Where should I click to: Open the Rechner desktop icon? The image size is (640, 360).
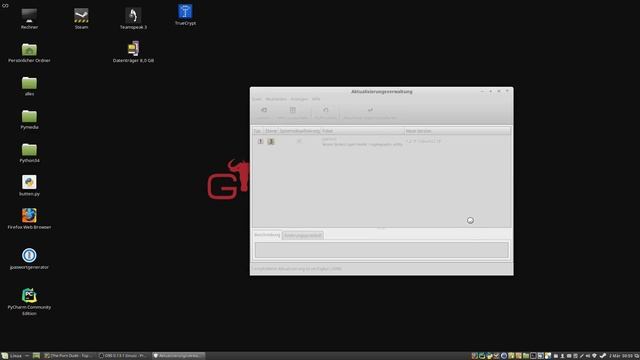[29, 19]
